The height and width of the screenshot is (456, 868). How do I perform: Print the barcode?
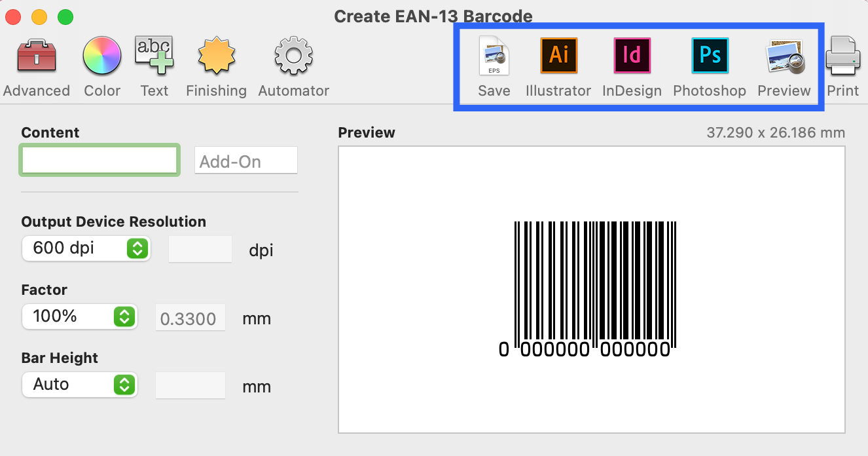842,67
